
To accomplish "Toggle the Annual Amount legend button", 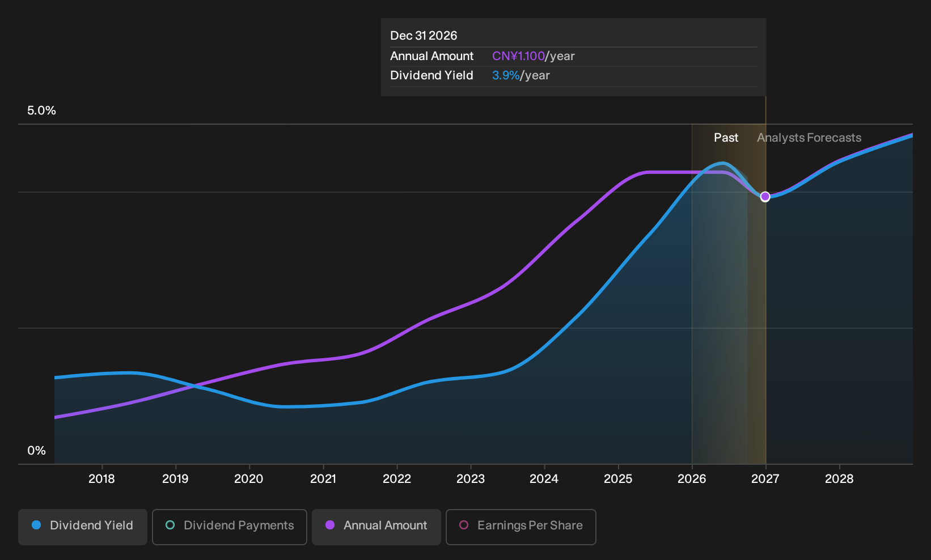I will tap(376, 527).
